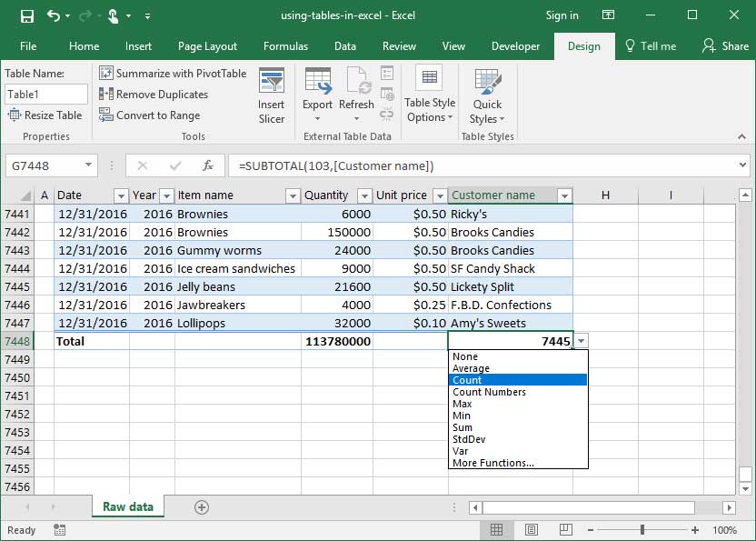The height and width of the screenshot is (541, 756).
Task: Click the Select All corner triangle
Action: coord(25,195)
